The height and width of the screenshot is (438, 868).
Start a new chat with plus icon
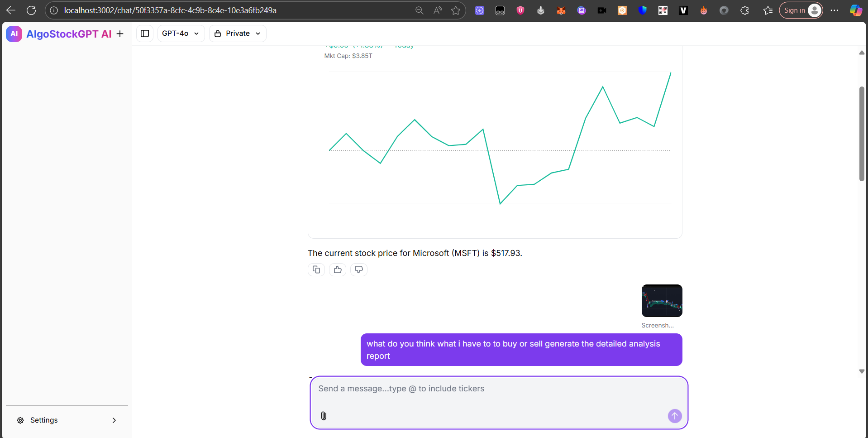click(x=120, y=34)
